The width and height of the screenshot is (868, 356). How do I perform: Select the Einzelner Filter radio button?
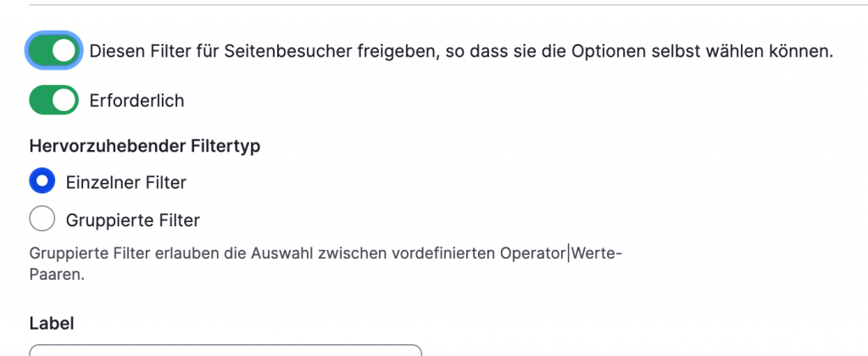pos(42,181)
